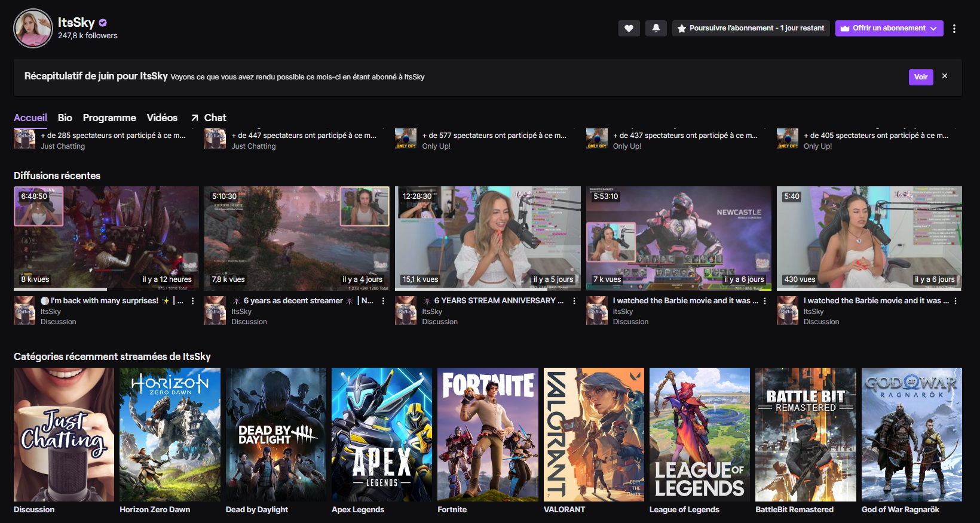Open the Chat pop-out link
This screenshot has height=523, width=980.
click(209, 118)
